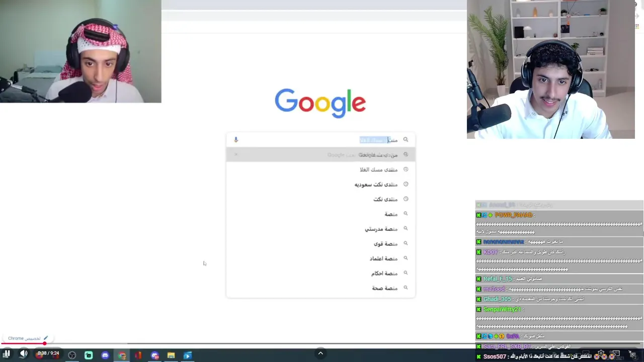Toggle fullscreen on the video player
644x362 pixels.
click(632, 354)
